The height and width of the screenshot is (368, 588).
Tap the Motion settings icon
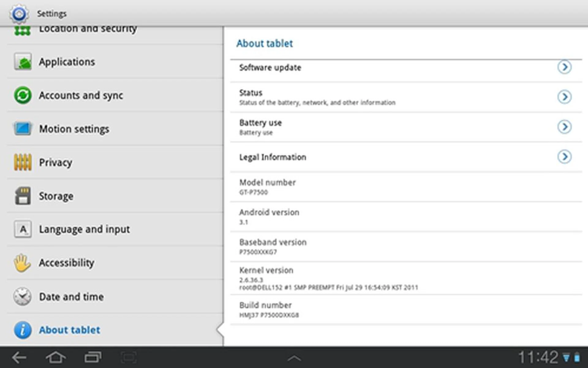coord(23,129)
